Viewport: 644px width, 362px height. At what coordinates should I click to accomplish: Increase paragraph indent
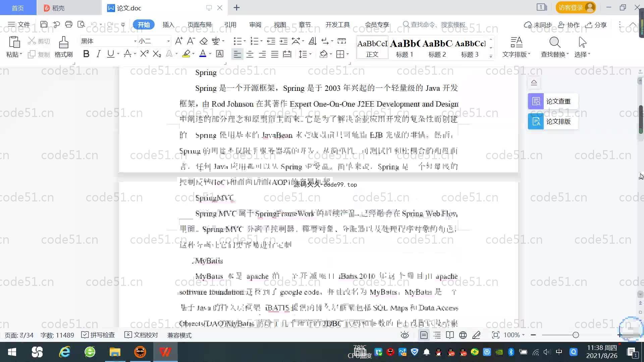pos(283,41)
